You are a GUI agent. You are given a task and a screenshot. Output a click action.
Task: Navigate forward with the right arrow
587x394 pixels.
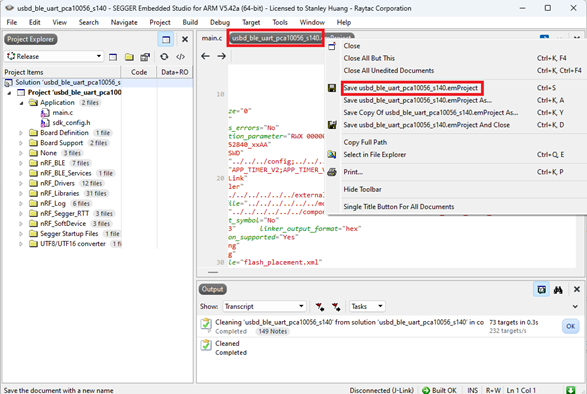point(222,56)
